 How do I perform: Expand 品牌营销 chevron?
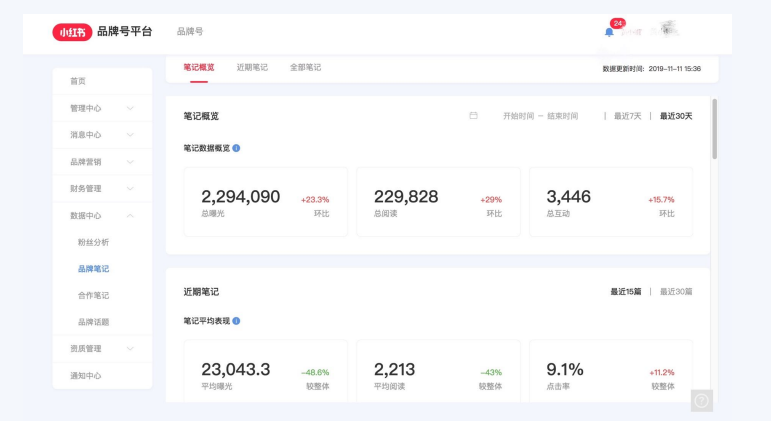point(130,162)
